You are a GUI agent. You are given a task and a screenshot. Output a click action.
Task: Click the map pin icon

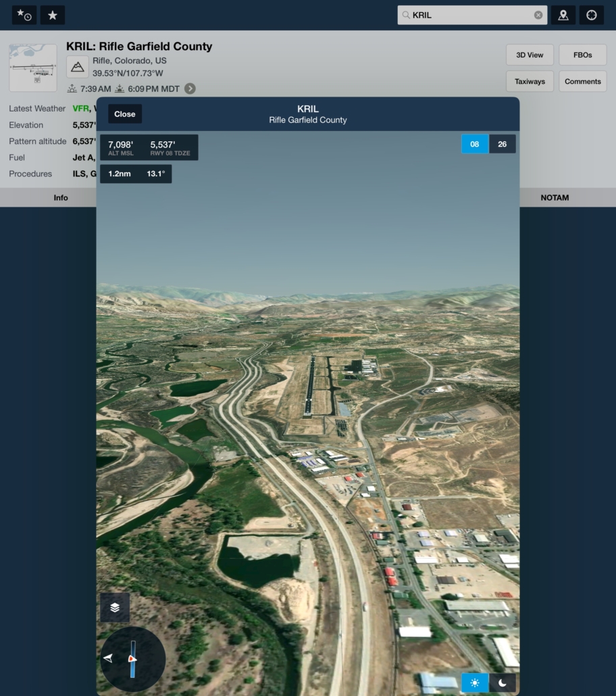coord(563,15)
